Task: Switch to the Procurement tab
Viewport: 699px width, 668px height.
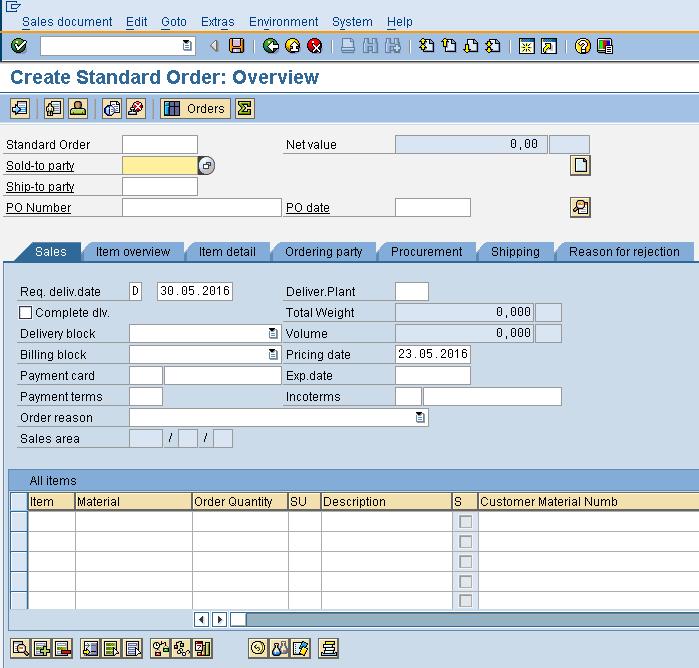Action: click(427, 252)
